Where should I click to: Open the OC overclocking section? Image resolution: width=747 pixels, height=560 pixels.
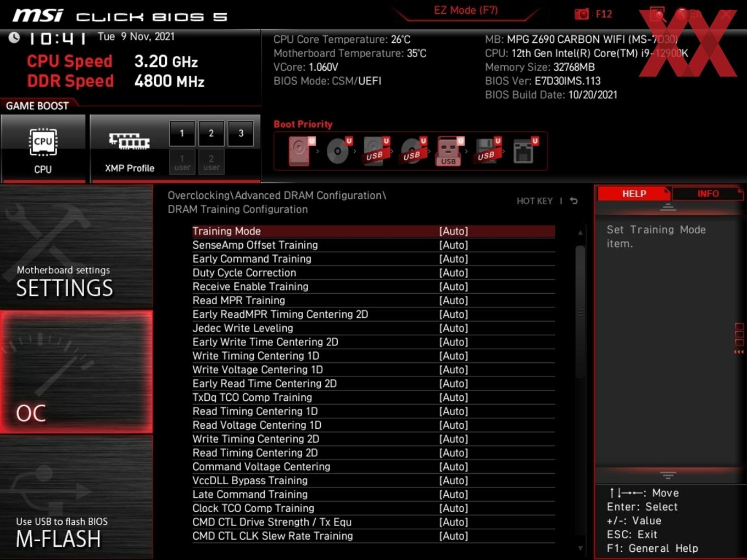pos(76,372)
